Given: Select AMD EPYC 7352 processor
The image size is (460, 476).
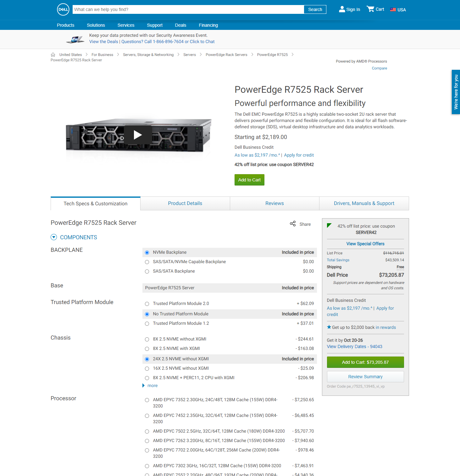Looking at the screenshot, I should coord(147,400).
